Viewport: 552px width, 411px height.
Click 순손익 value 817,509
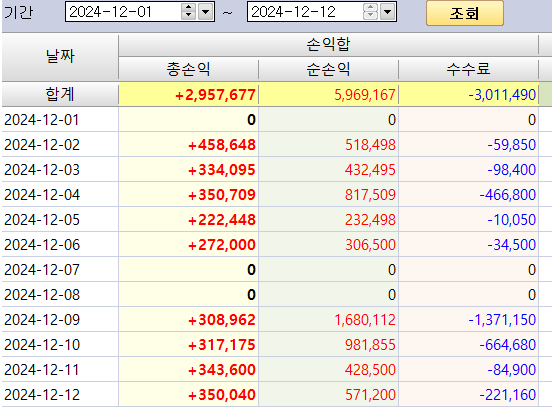tap(370, 195)
